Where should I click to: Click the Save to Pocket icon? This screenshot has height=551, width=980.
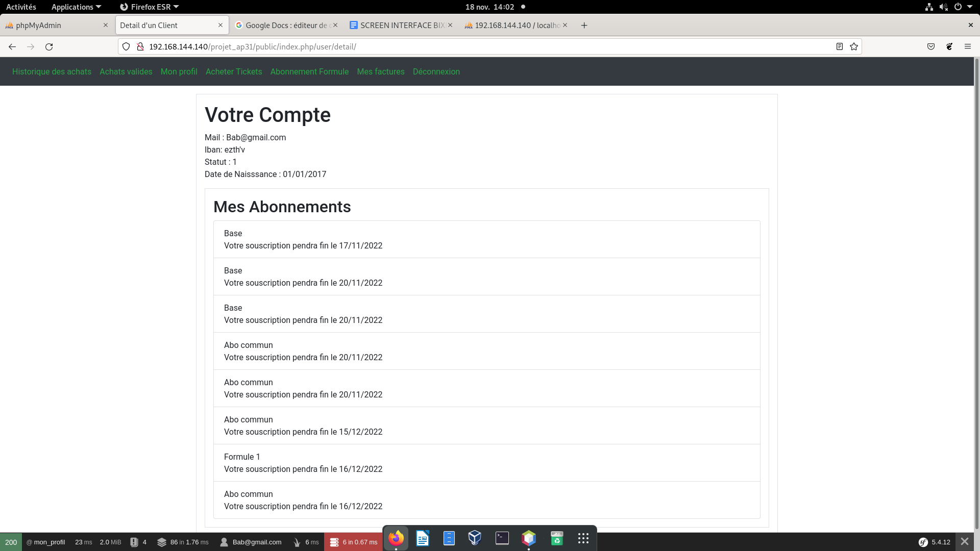coord(931,46)
